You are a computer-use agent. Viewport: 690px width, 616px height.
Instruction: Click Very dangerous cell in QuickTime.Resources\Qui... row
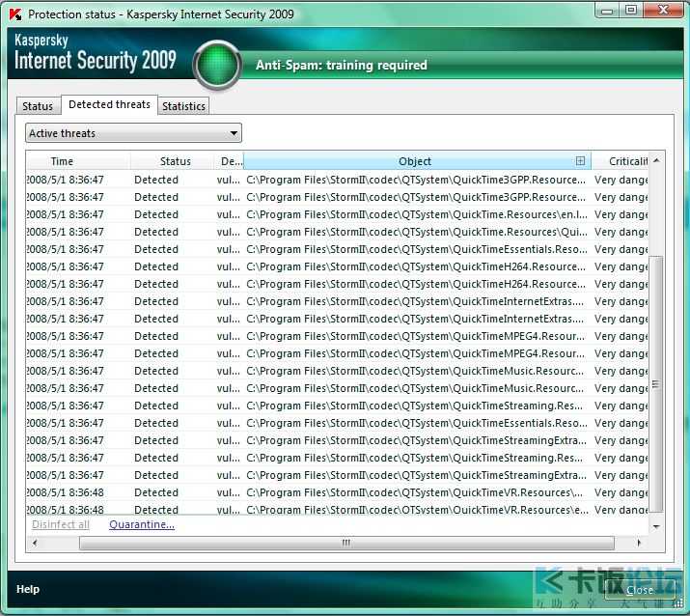coord(621,232)
